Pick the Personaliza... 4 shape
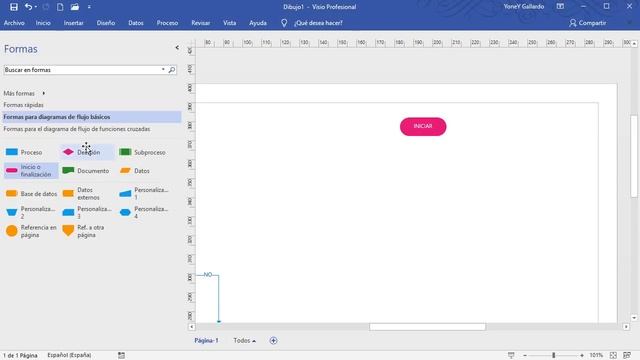Viewport: 640px width, 360px height. coord(144,212)
